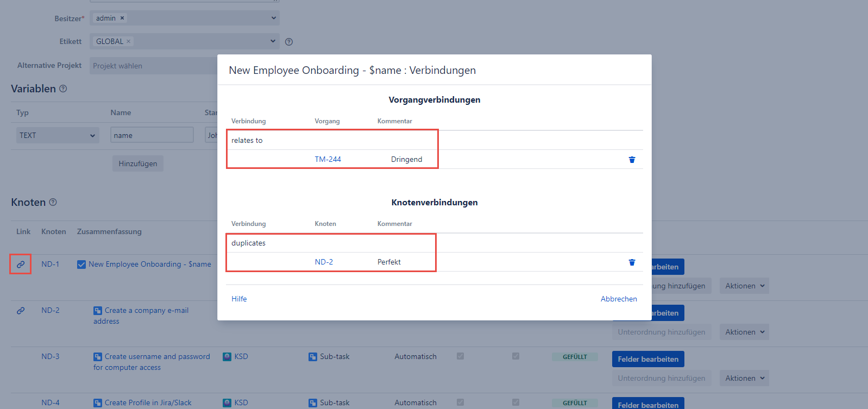
Task: Open the Hilfe link in dialog
Action: tap(239, 299)
